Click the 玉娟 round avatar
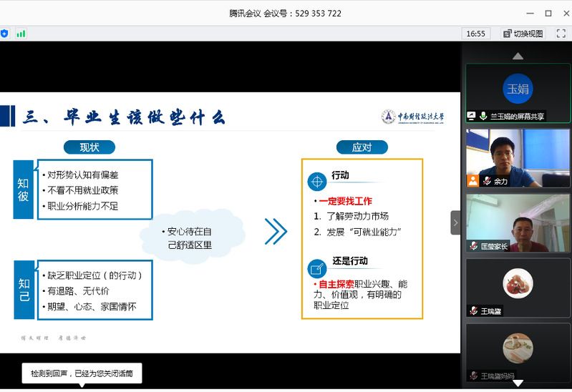 coord(518,89)
